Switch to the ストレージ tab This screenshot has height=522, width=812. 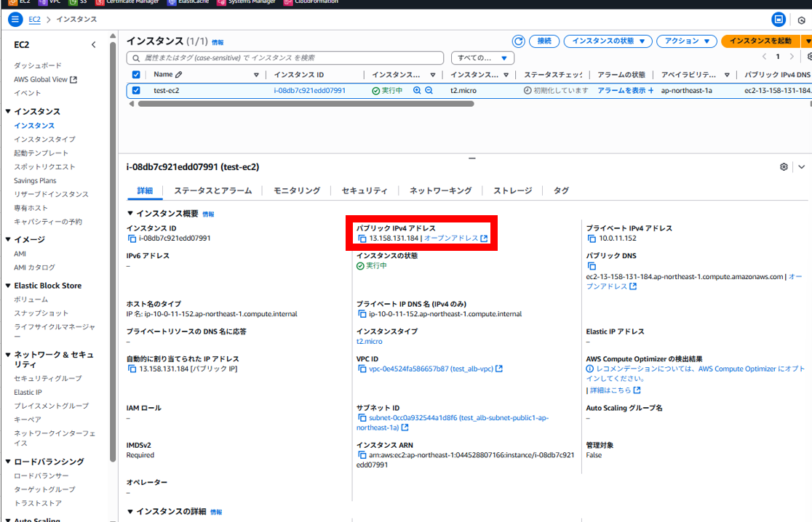(x=512, y=190)
